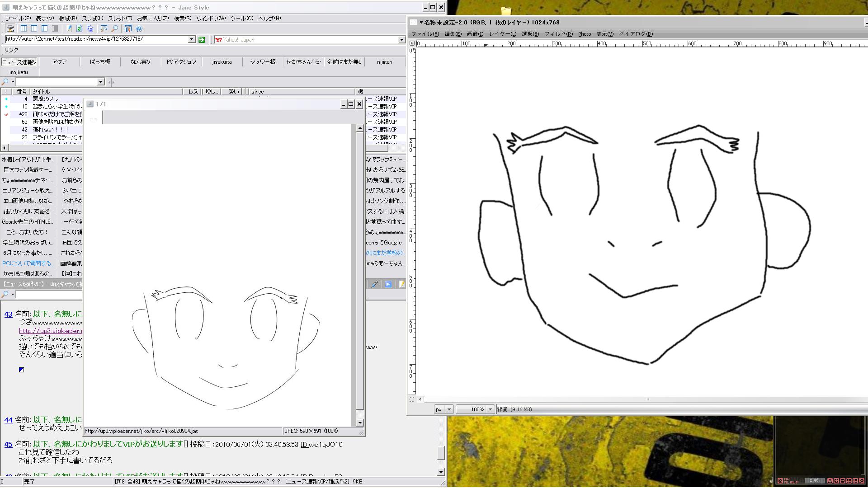Open the up3.viploader link in post 43
This screenshot has width=868, height=488.
[x=50, y=331]
